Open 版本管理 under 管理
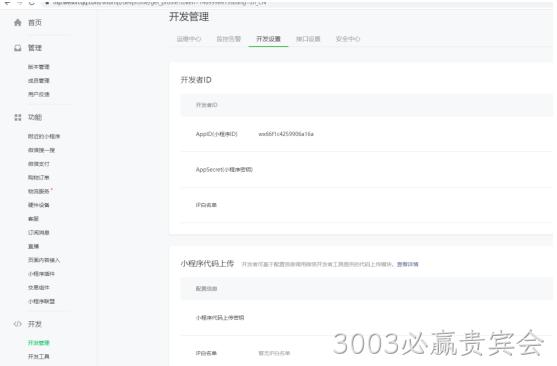The image size is (557, 366). point(39,67)
